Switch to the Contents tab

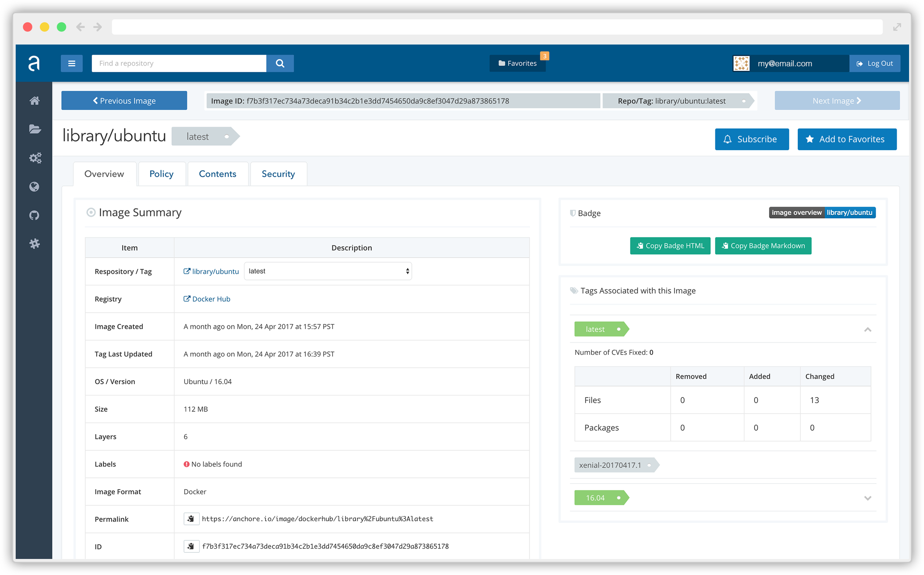(x=217, y=174)
